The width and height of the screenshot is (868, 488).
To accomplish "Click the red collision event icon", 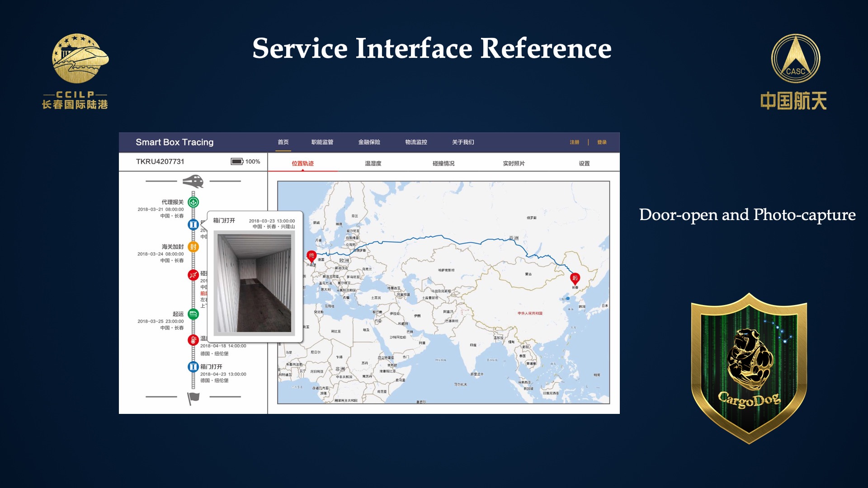I will [193, 275].
